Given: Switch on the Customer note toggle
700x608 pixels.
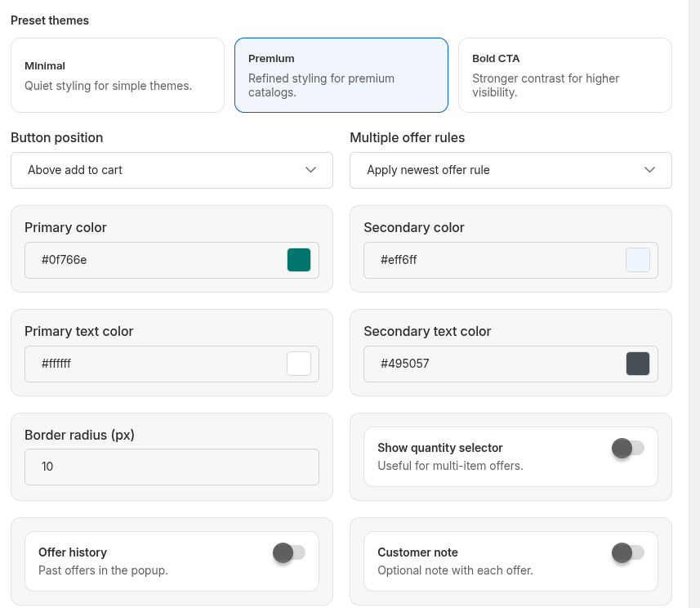Looking at the screenshot, I should tap(627, 552).
